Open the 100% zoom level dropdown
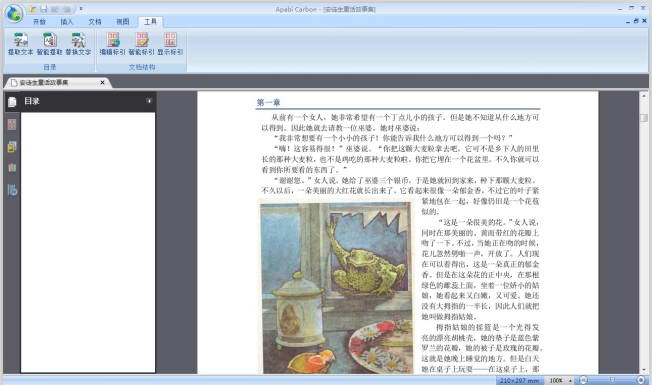 (570, 380)
